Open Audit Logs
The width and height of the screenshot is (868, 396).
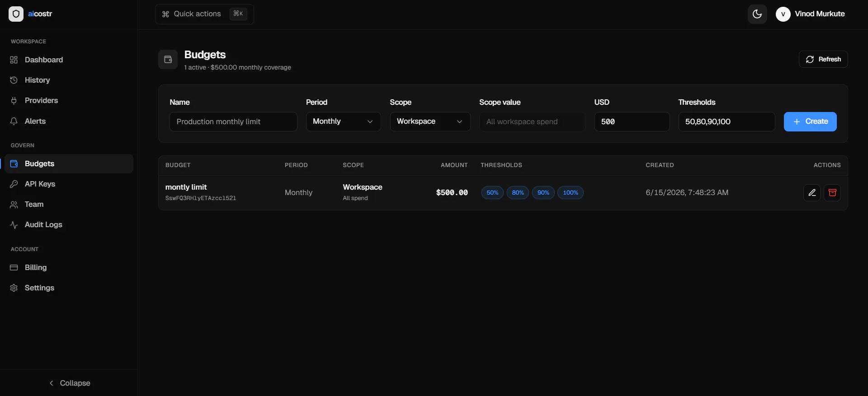[69, 224]
